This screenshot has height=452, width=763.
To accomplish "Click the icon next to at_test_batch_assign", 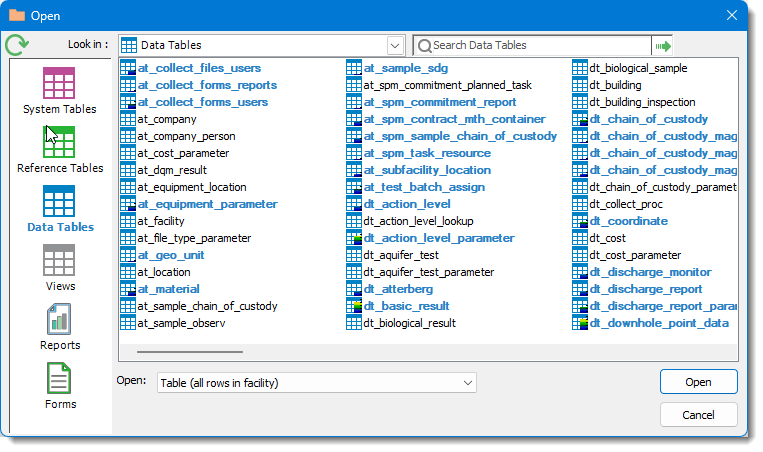I will coord(354,187).
